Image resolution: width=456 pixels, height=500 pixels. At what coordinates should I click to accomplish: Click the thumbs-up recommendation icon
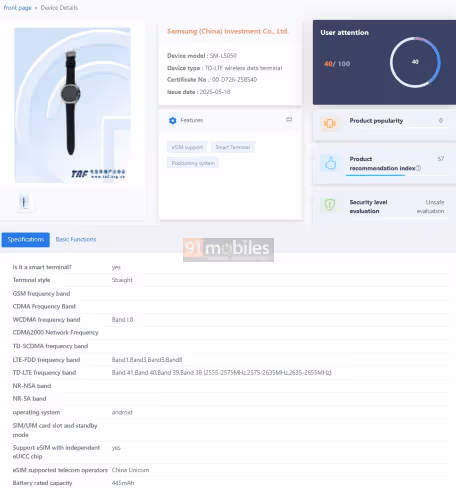point(330,163)
